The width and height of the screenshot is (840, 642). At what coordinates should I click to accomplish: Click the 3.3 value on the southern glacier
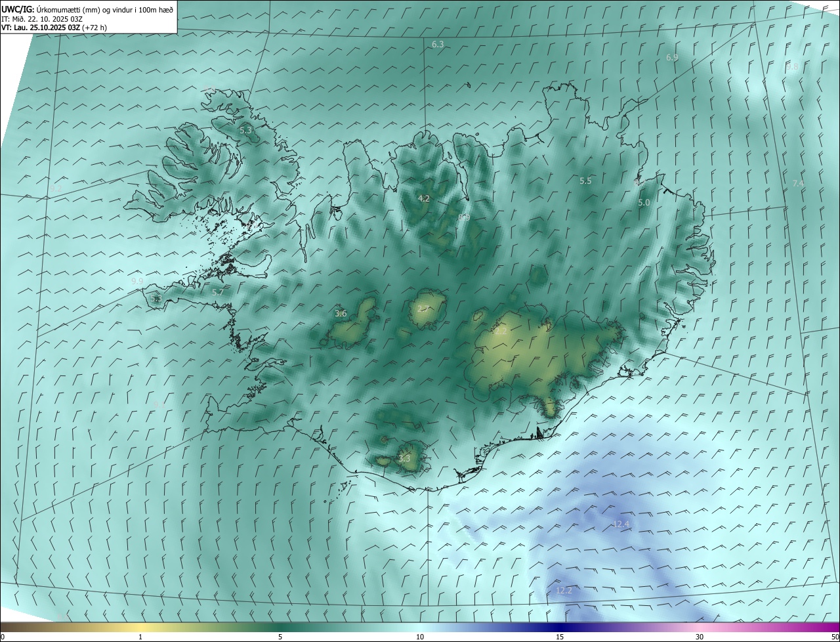click(404, 458)
